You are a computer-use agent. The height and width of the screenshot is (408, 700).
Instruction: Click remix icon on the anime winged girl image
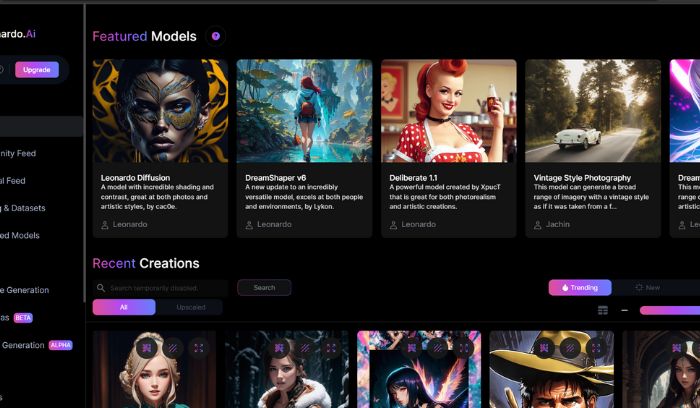click(412, 347)
